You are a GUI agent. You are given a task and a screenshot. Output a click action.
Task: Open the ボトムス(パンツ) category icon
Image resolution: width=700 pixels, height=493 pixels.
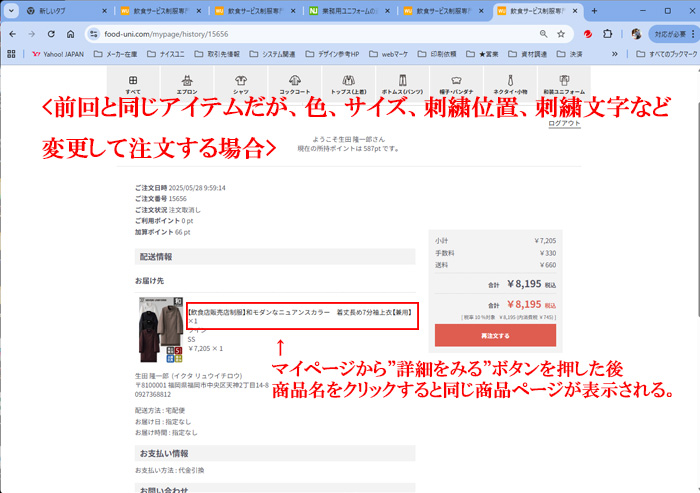(402, 82)
